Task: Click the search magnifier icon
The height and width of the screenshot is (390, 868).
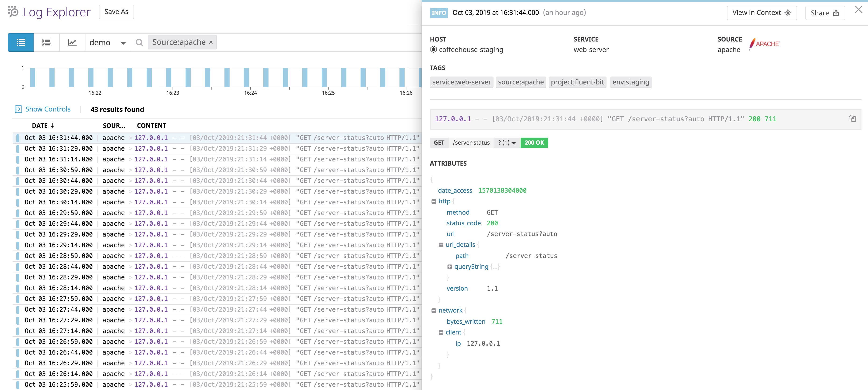Action: coord(139,42)
